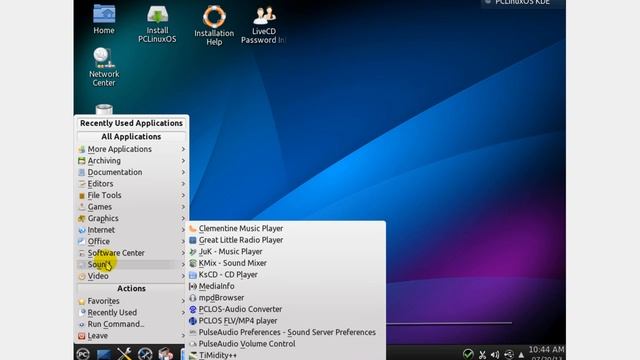Select the Sound category

pyautogui.click(x=131, y=264)
